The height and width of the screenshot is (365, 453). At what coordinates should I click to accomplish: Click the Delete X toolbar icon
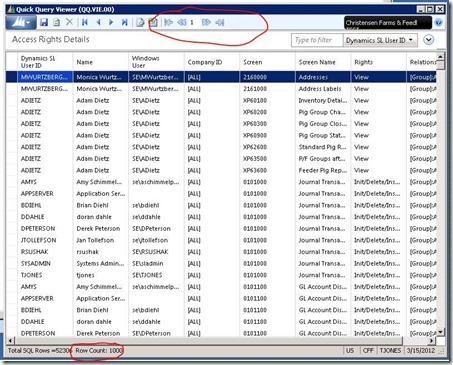(69, 22)
